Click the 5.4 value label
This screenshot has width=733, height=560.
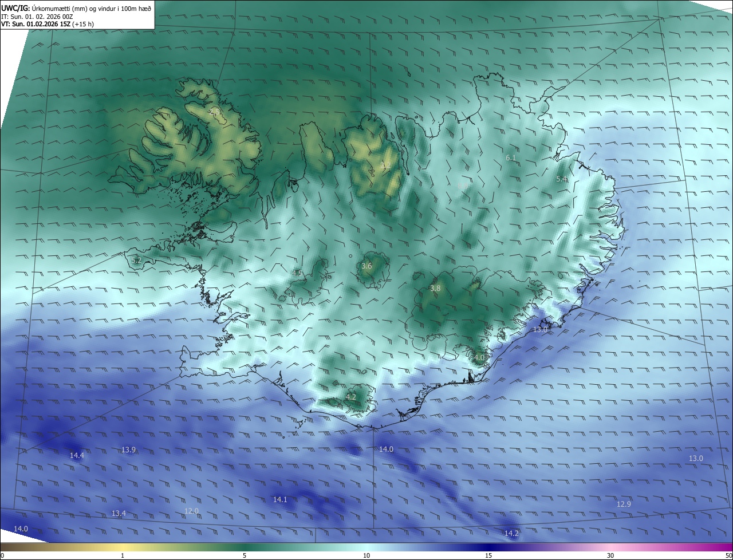click(x=562, y=179)
